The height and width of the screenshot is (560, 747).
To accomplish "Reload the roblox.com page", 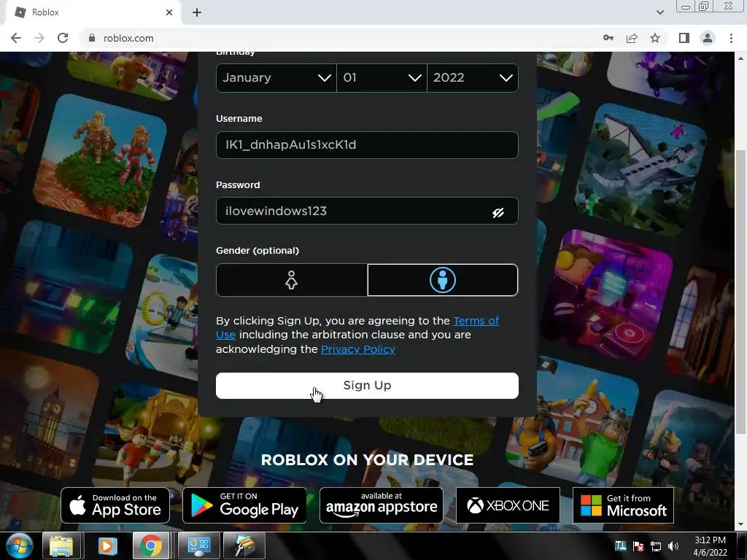I will point(63,38).
